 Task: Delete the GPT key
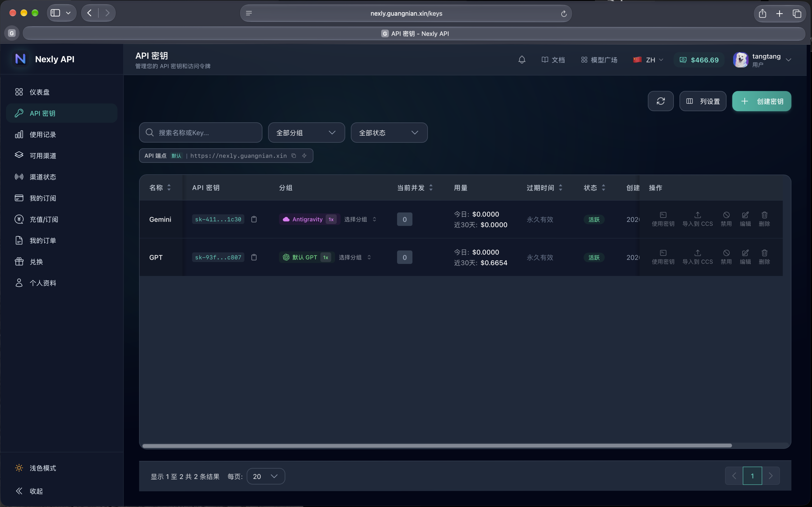(764, 257)
